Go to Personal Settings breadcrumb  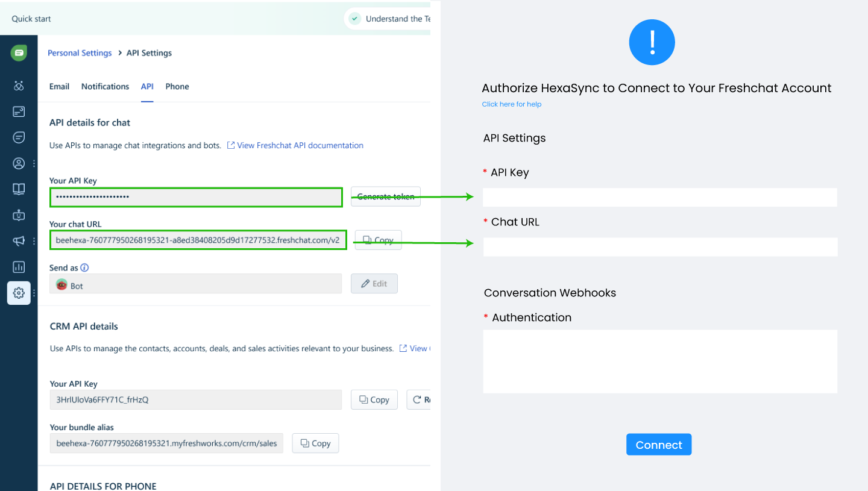point(80,53)
